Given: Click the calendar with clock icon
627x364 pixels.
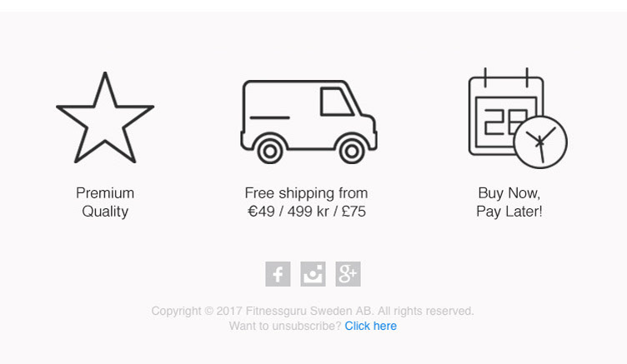Looking at the screenshot, I should (x=517, y=118).
